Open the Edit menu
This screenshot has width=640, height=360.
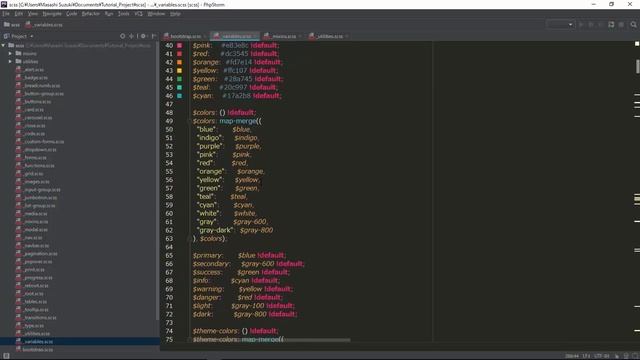19,13
